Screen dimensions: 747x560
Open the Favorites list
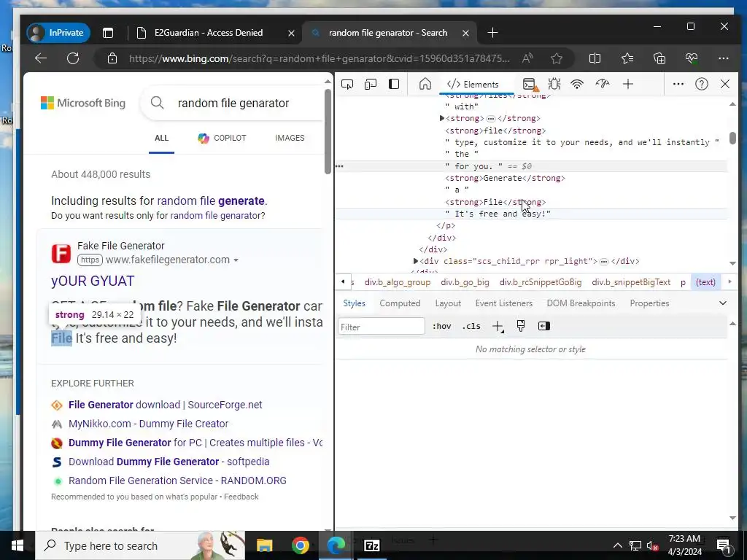(627, 58)
